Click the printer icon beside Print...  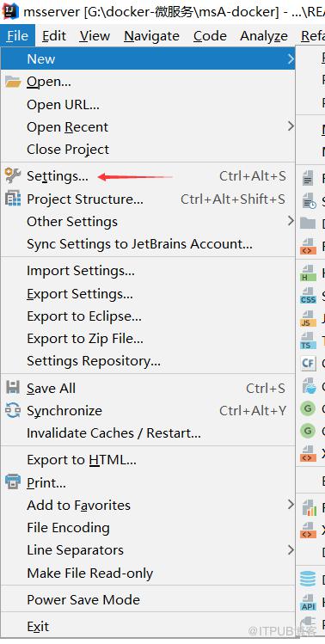(13, 481)
